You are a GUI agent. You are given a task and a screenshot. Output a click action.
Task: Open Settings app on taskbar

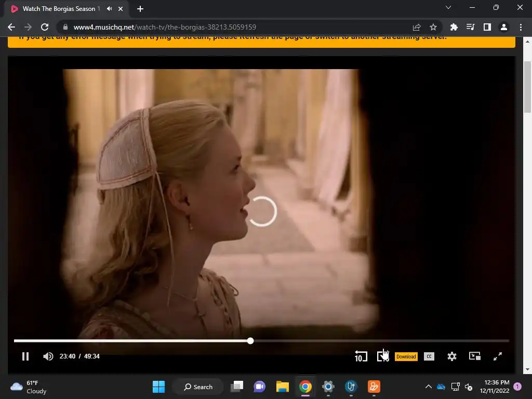click(x=328, y=387)
